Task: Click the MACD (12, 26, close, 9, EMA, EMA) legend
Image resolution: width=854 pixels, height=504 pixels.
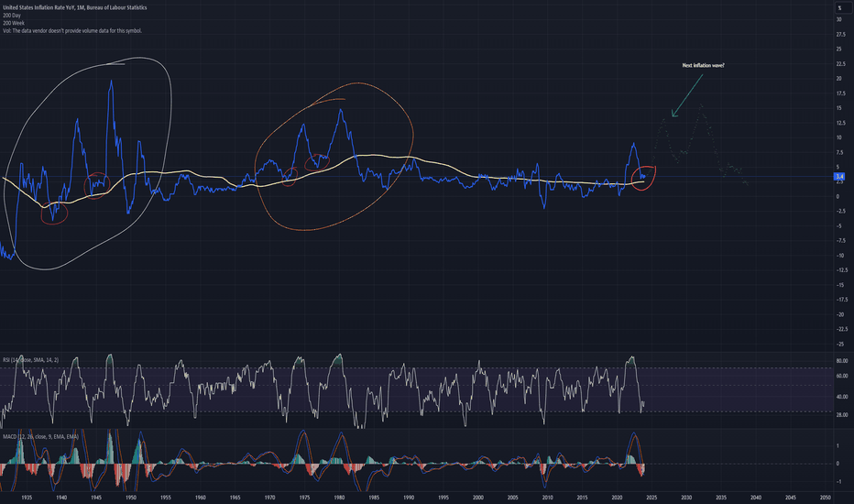Action: pyautogui.click(x=40, y=436)
